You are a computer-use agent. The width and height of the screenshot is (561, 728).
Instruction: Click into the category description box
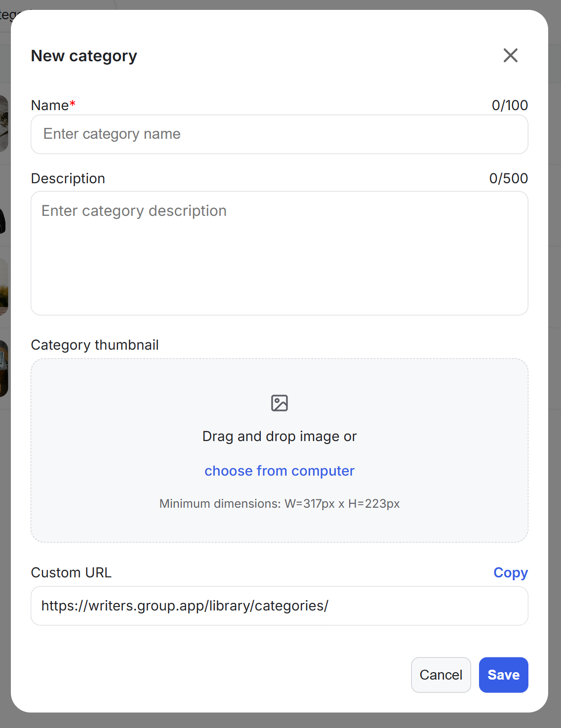(280, 253)
